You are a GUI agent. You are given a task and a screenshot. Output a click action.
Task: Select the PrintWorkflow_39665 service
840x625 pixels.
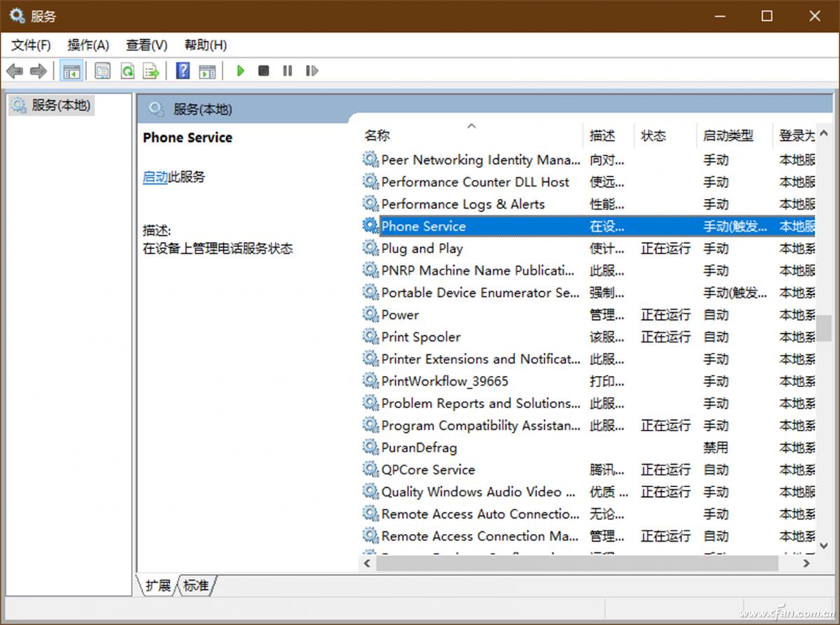[x=588, y=381]
